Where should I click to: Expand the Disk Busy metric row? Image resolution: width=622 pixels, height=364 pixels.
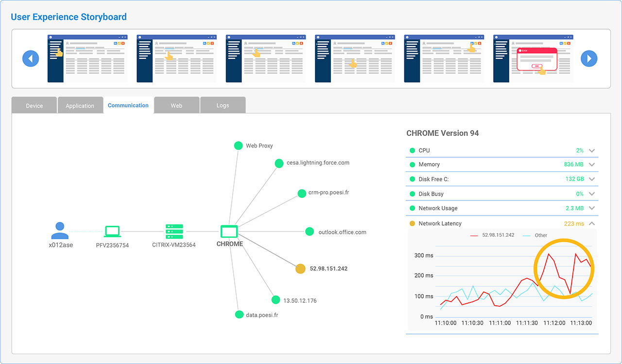tap(591, 194)
